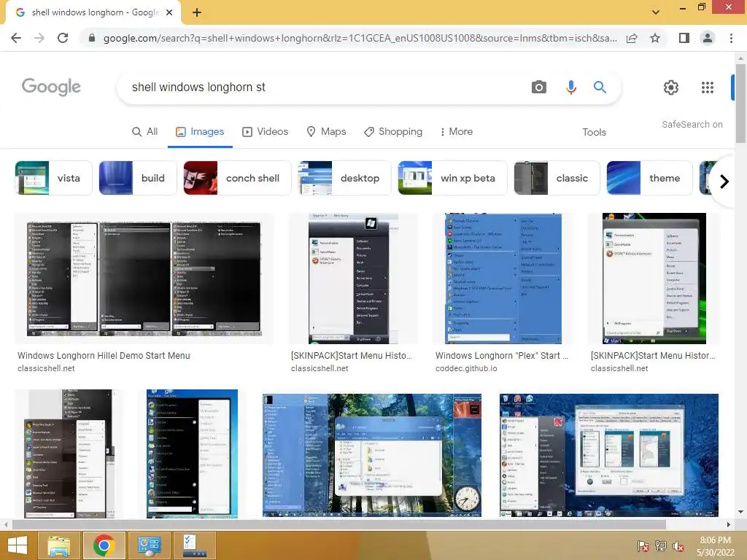Reload the page with refresh icon

(x=63, y=38)
